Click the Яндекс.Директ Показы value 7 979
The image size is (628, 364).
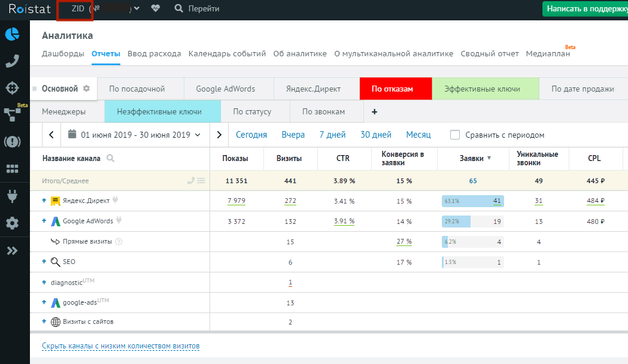click(x=236, y=201)
